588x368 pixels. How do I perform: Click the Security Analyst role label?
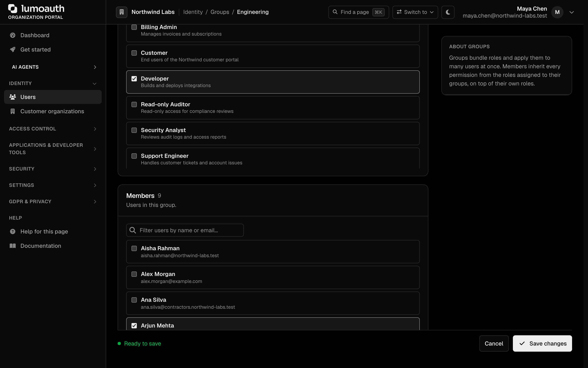pos(163,130)
